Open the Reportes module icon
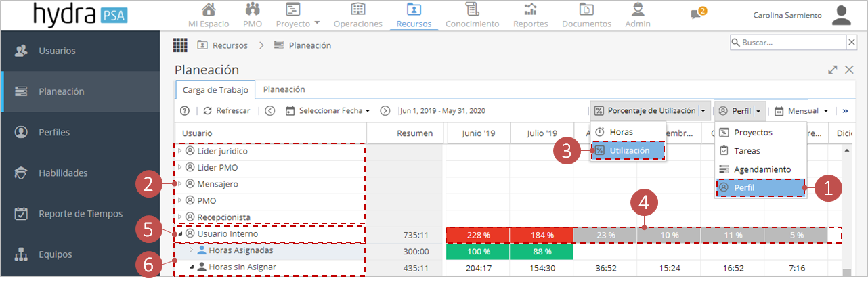Image resolution: width=868 pixels, height=291 pixels. pos(531,9)
